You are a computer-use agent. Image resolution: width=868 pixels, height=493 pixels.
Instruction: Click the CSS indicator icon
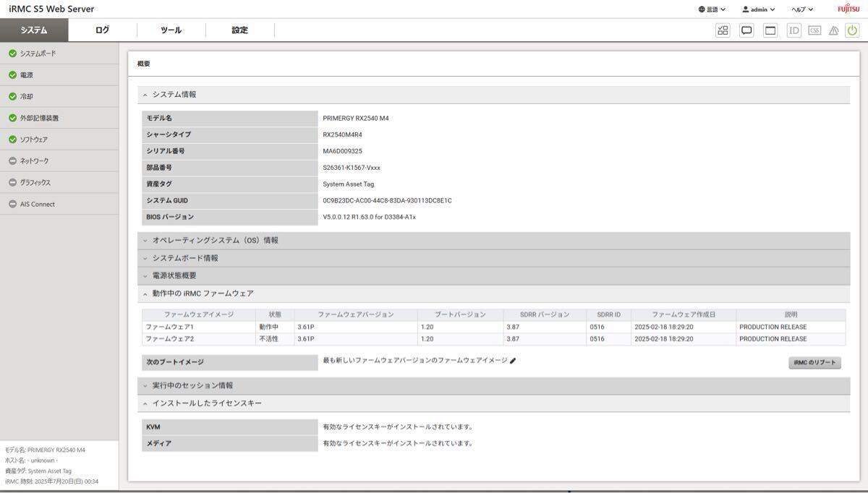(x=814, y=30)
